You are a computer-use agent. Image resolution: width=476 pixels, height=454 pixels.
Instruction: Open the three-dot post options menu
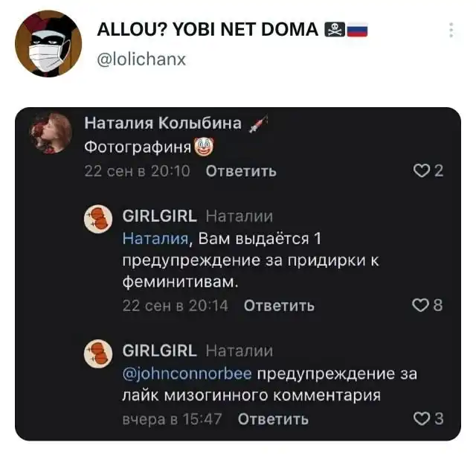(x=451, y=31)
